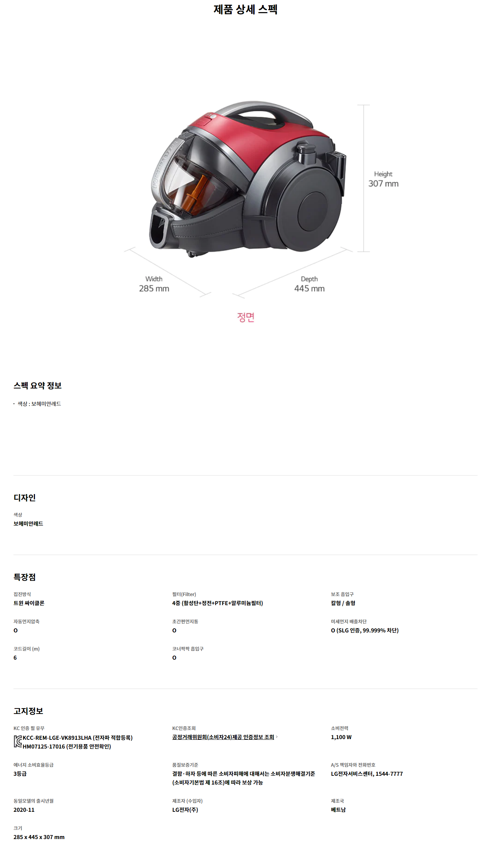Click the HM07125-17016 safety confirmation number
The width and height of the screenshot is (491, 868).
67,747
